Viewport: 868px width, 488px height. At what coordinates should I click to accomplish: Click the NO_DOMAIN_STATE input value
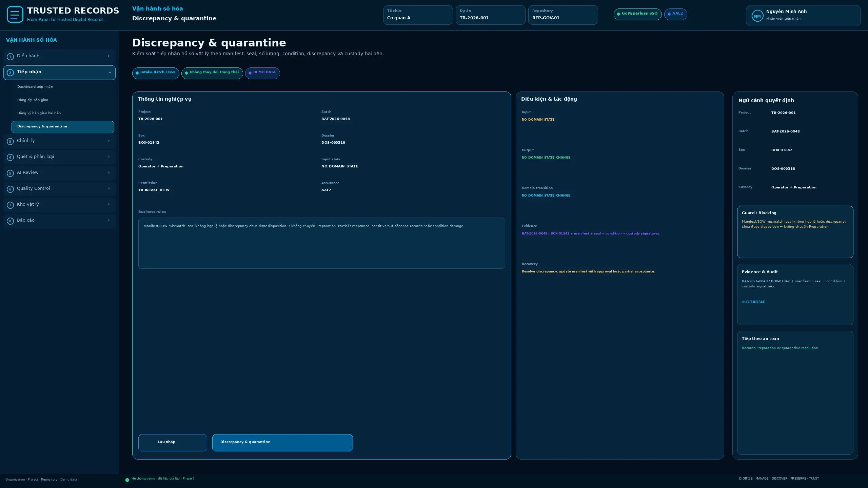538,120
